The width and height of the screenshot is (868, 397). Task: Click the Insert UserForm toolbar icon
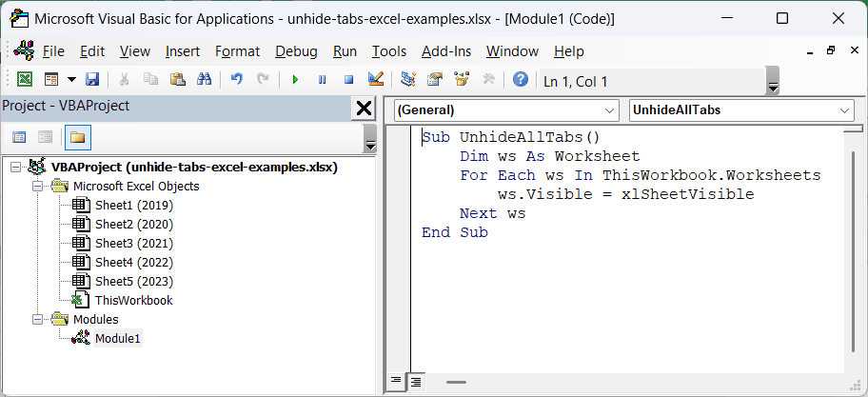51,80
